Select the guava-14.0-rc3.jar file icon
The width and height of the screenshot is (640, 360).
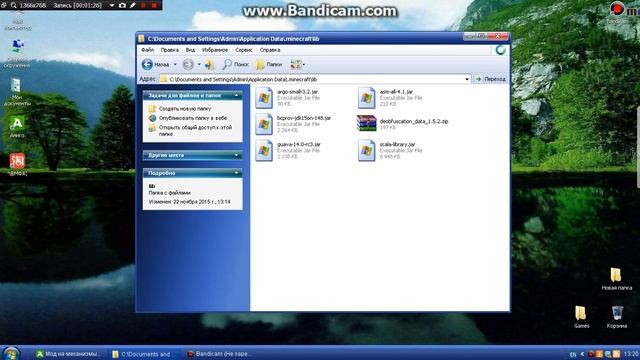point(264,151)
